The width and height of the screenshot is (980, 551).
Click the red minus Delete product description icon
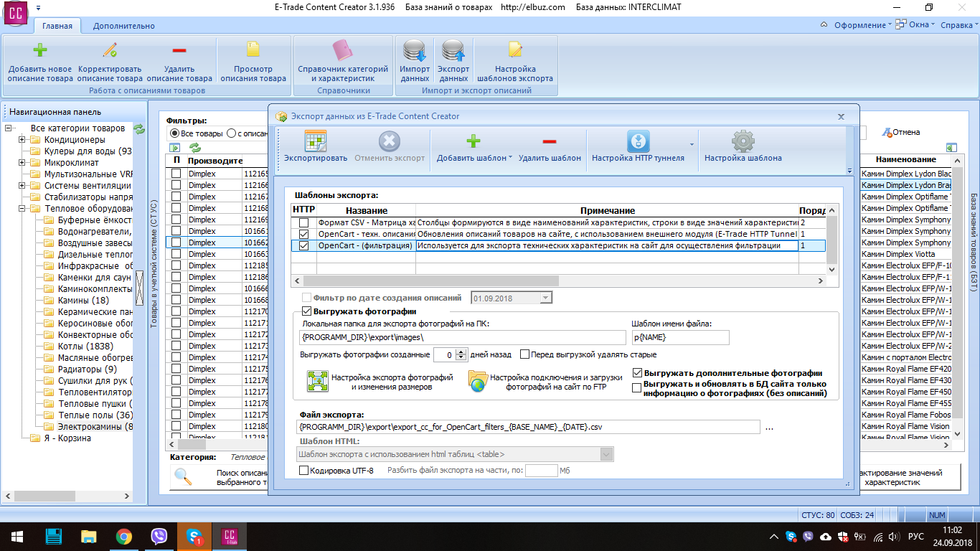(179, 50)
